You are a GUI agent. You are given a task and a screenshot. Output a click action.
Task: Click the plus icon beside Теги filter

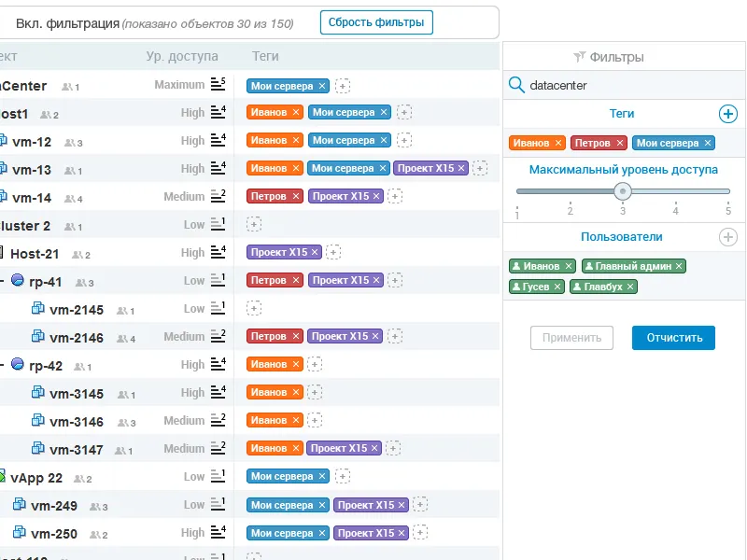(727, 114)
